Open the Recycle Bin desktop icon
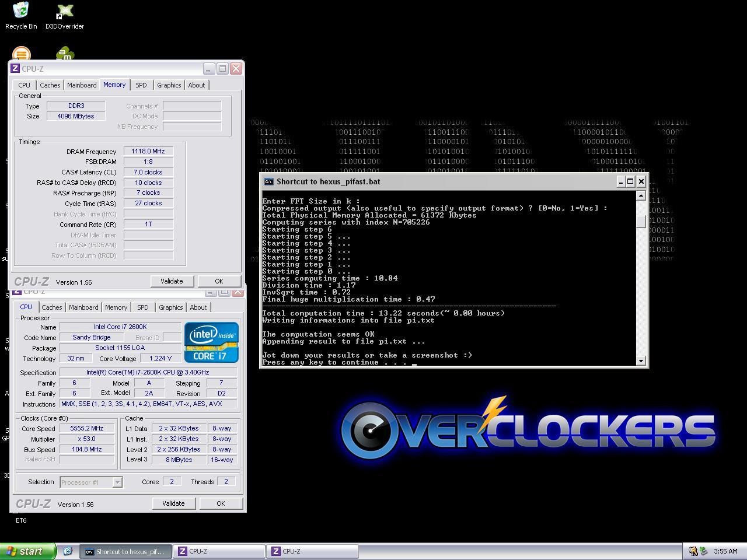Image resolution: width=747 pixels, height=560 pixels. pos(21,16)
